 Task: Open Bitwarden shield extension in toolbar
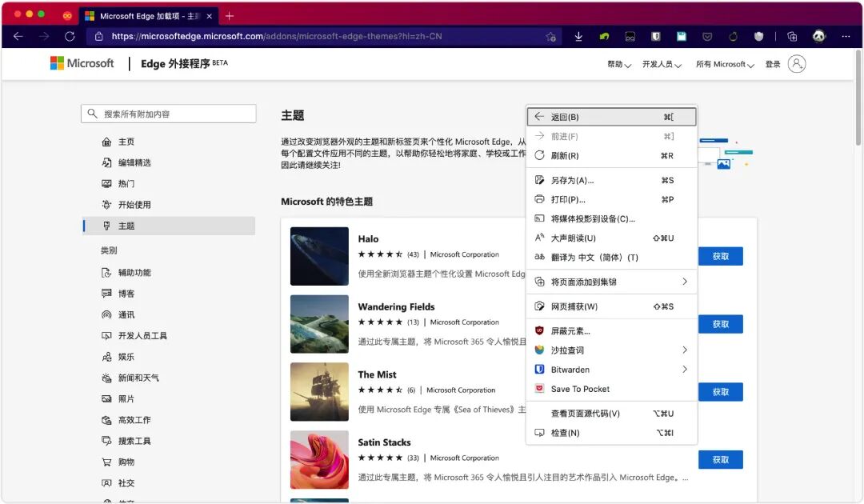pos(656,36)
